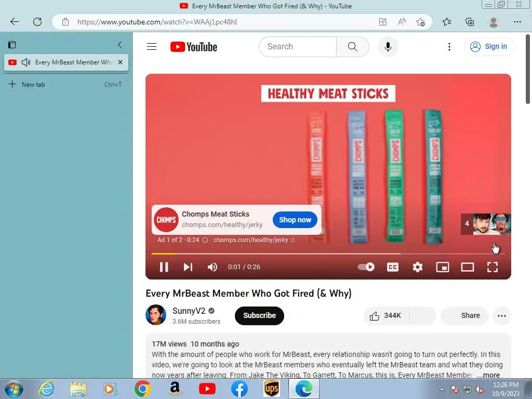Seek on the video progress bar
The height and width of the screenshot is (399, 532).
(x=328, y=254)
